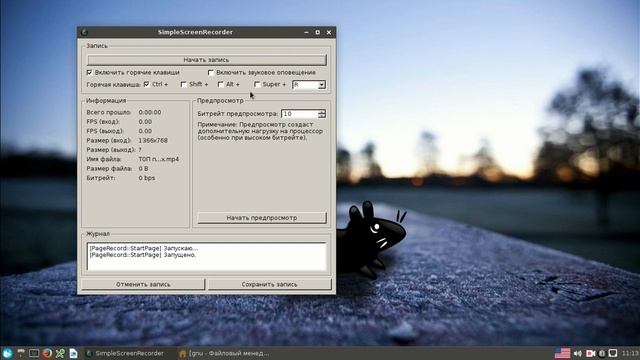640x360 pixels.
Task: Click the SimpleScreenRecorder title bar app icon
Action: (x=84, y=32)
